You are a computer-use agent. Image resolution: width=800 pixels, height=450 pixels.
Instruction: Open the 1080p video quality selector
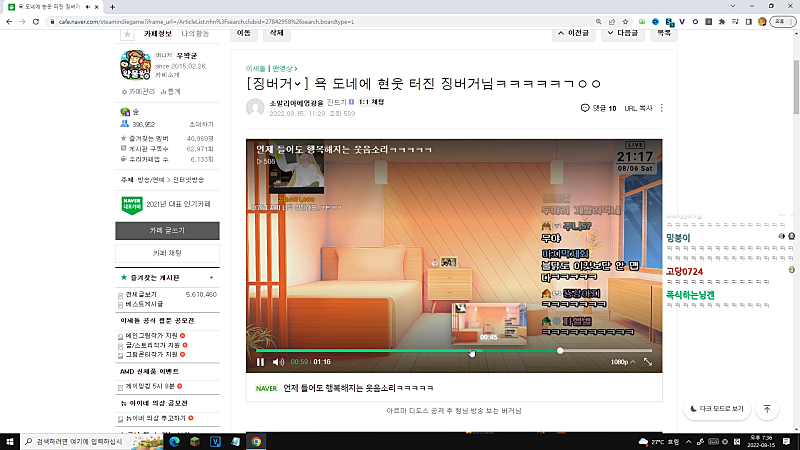click(x=620, y=362)
